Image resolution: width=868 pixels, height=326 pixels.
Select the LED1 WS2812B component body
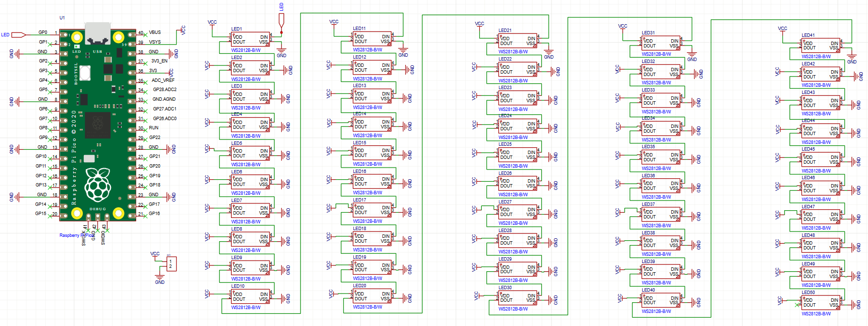tap(250, 39)
